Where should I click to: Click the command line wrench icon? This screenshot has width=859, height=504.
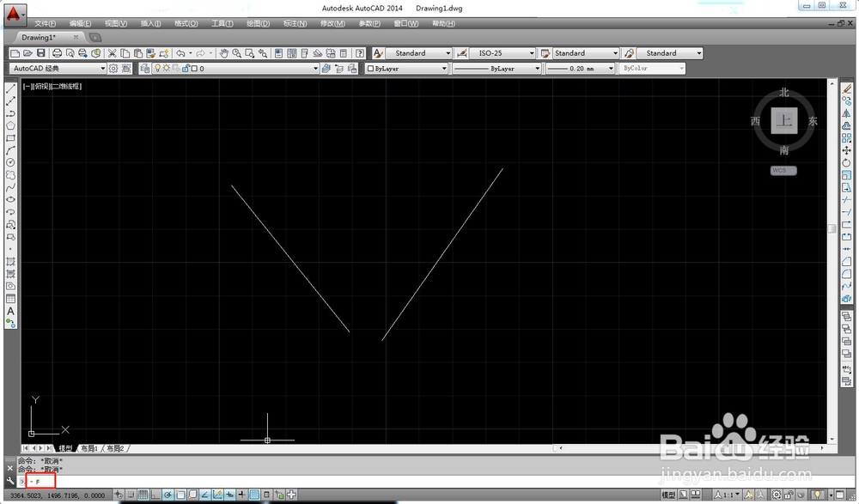pos(9,481)
